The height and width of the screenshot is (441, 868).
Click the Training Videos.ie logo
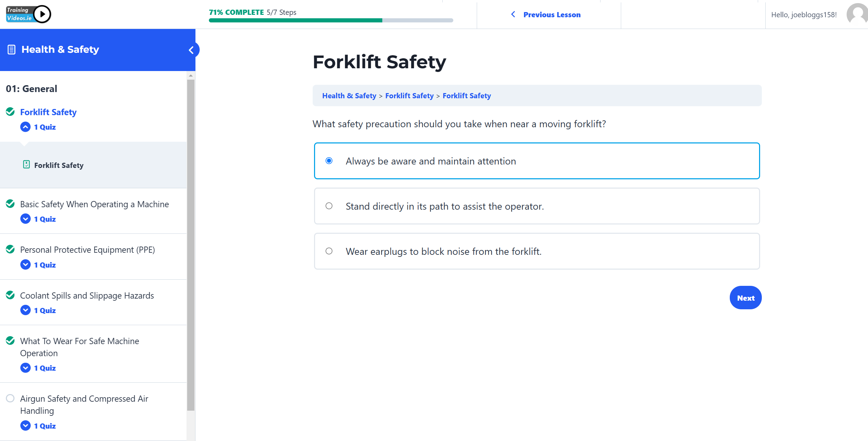pos(28,14)
